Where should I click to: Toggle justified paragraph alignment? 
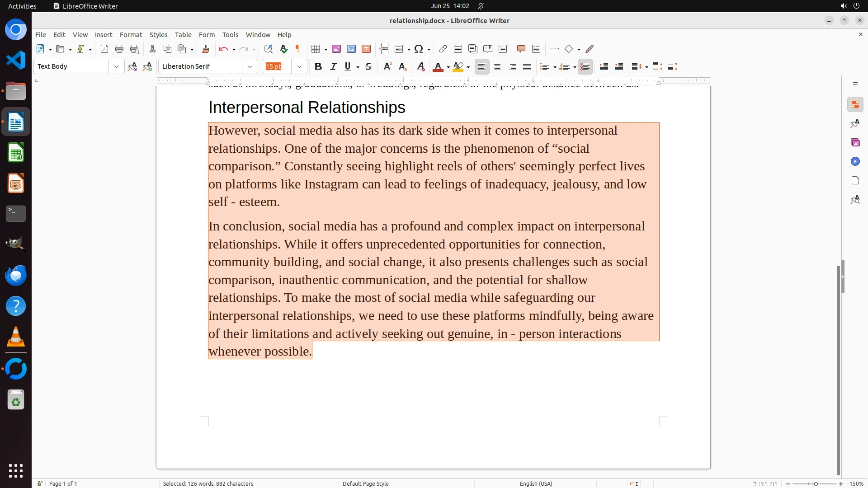point(527,66)
